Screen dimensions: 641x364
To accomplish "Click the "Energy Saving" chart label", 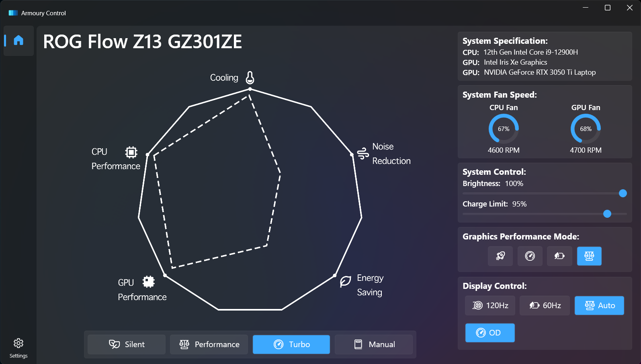I will click(x=370, y=285).
